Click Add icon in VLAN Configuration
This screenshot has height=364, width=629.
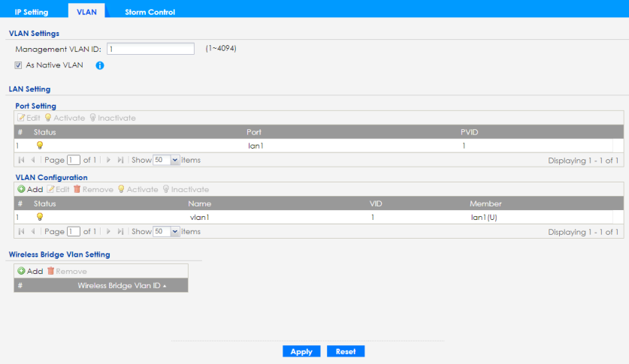[22, 189]
